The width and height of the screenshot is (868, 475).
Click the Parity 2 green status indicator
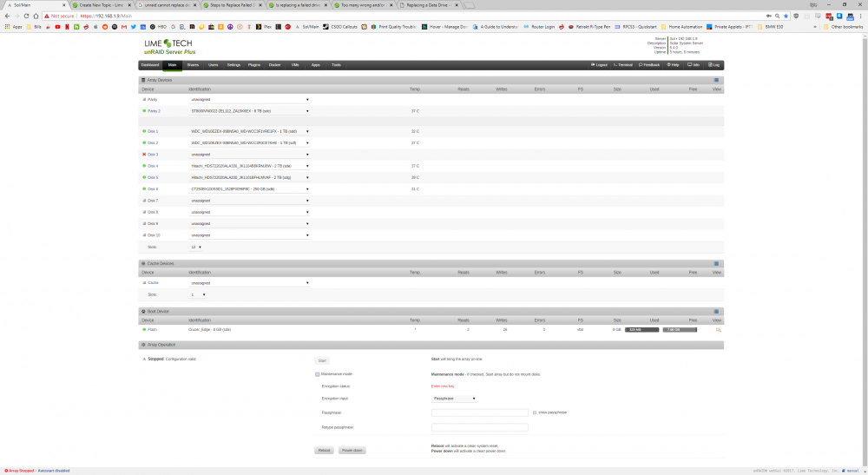tap(144, 111)
